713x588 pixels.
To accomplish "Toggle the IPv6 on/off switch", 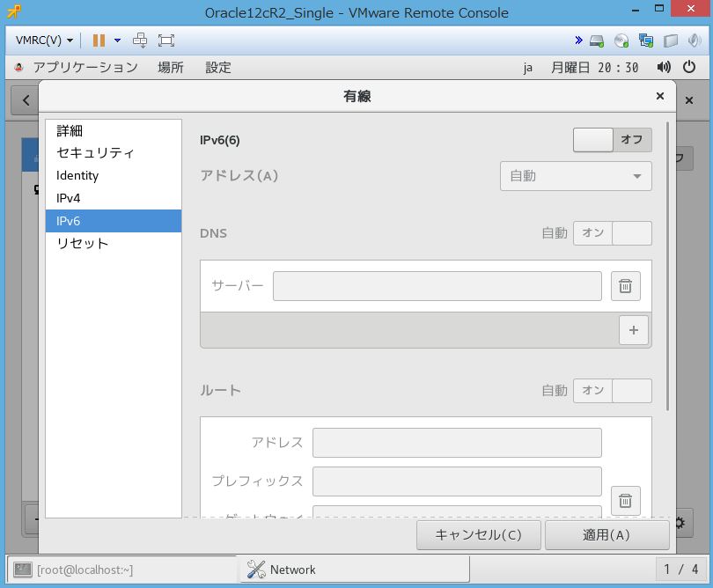I will (x=612, y=140).
